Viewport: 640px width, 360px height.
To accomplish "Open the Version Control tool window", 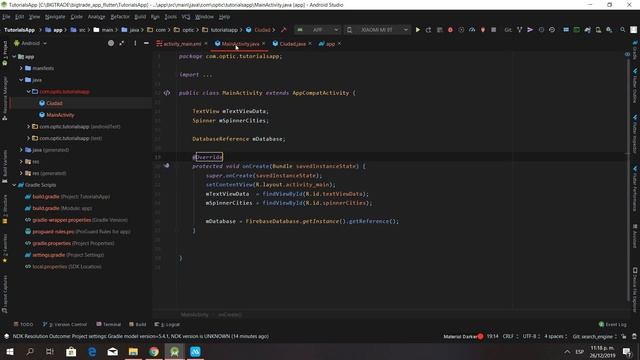I will 65,324.
